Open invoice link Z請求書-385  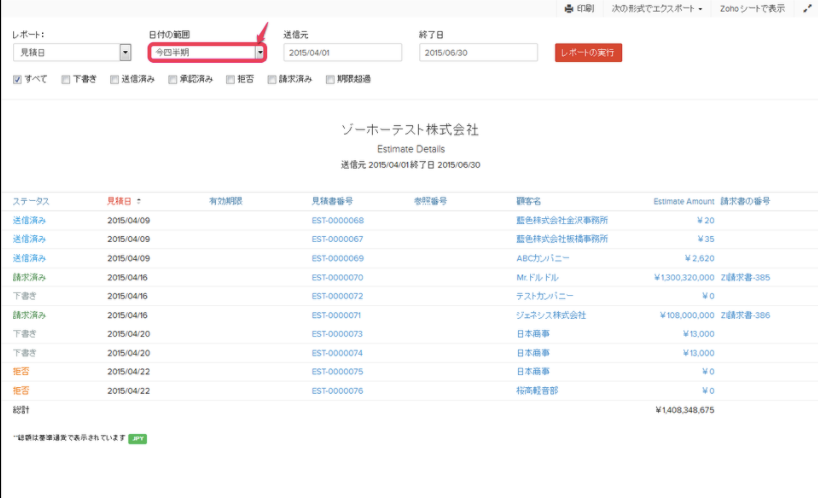(x=745, y=277)
